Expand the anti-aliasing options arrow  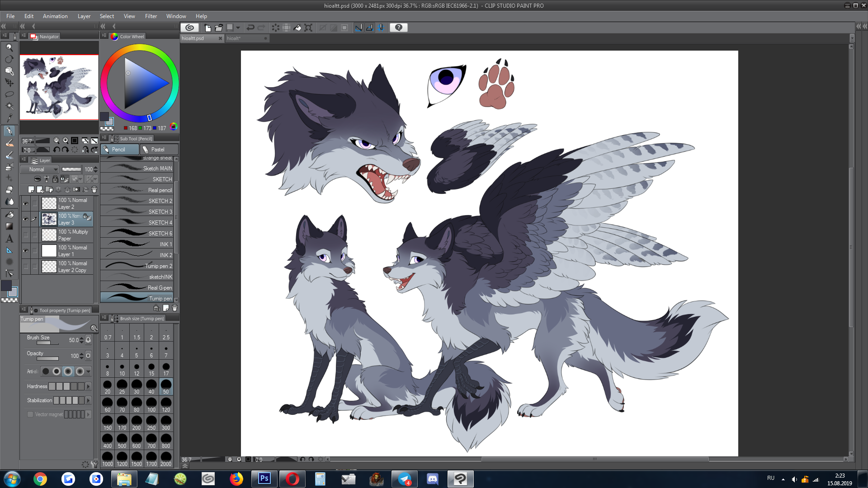coord(89,371)
